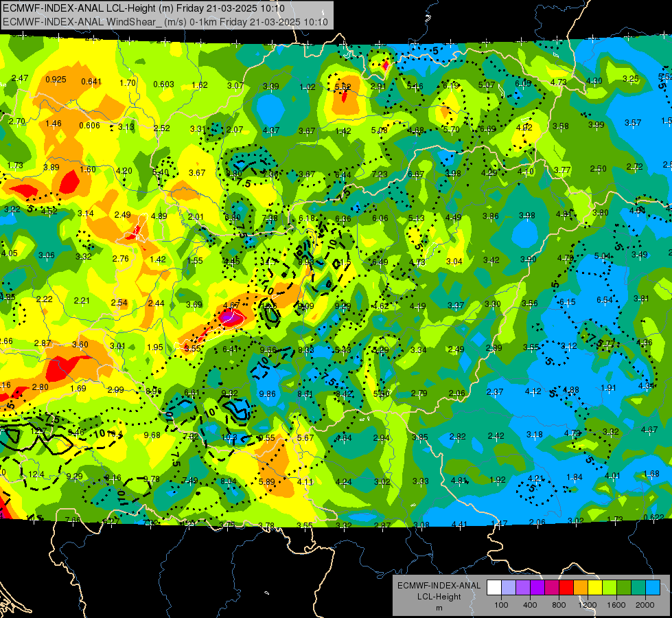Click the grid value '8.42' on the map

[343, 393]
